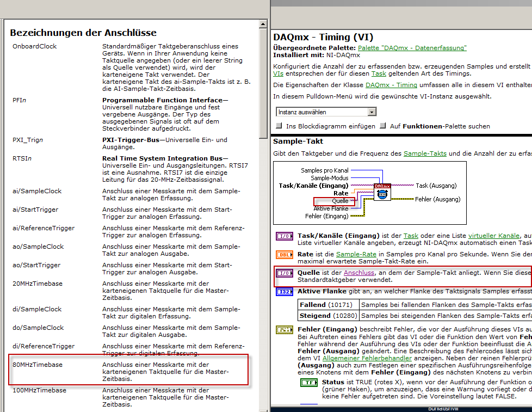
Task: Click Fehler (Eingang) label in diagram
Action: tap(326, 216)
